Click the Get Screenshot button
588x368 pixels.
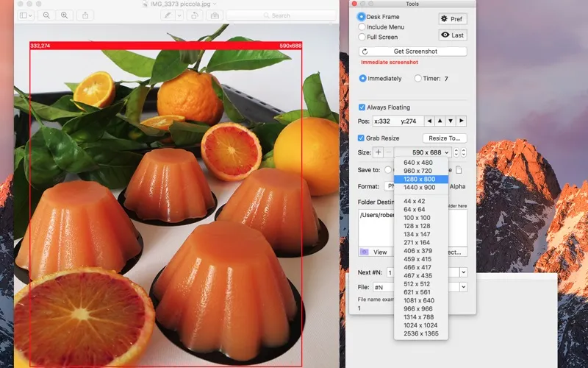(x=413, y=51)
